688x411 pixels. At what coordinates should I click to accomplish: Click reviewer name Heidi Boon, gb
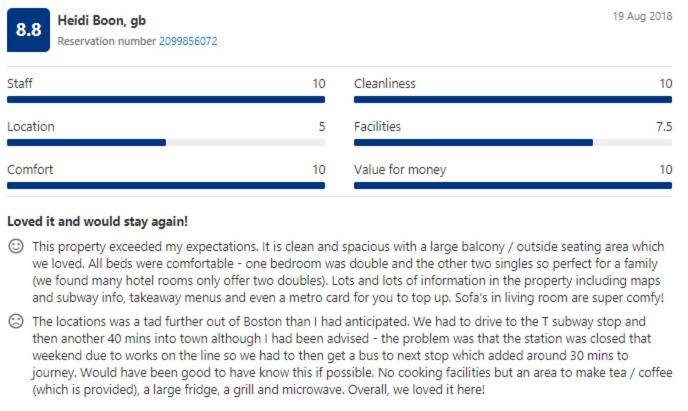coord(103,20)
